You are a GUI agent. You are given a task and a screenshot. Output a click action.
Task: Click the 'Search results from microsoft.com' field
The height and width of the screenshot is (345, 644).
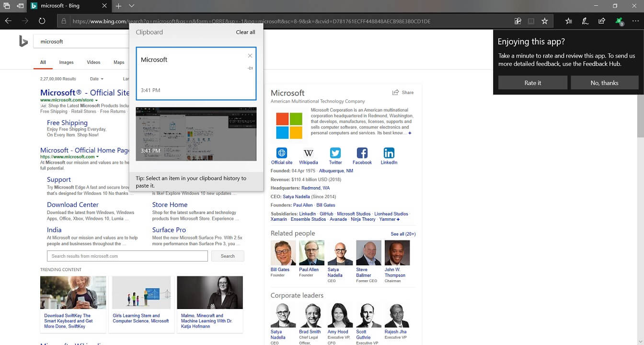[127, 256]
